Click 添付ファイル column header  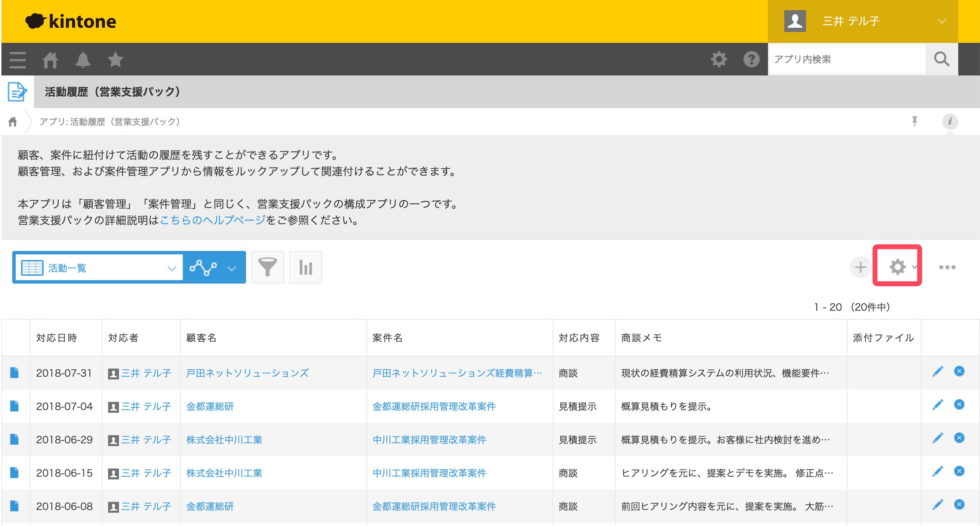[883, 338]
